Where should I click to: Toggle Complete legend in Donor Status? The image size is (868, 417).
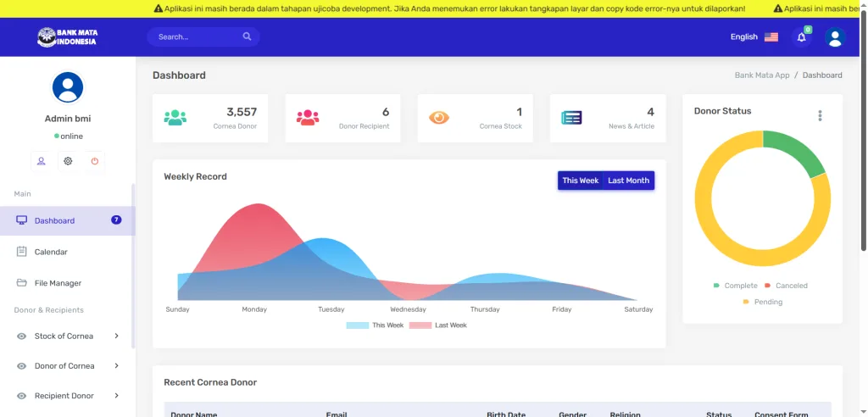(x=735, y=286)
